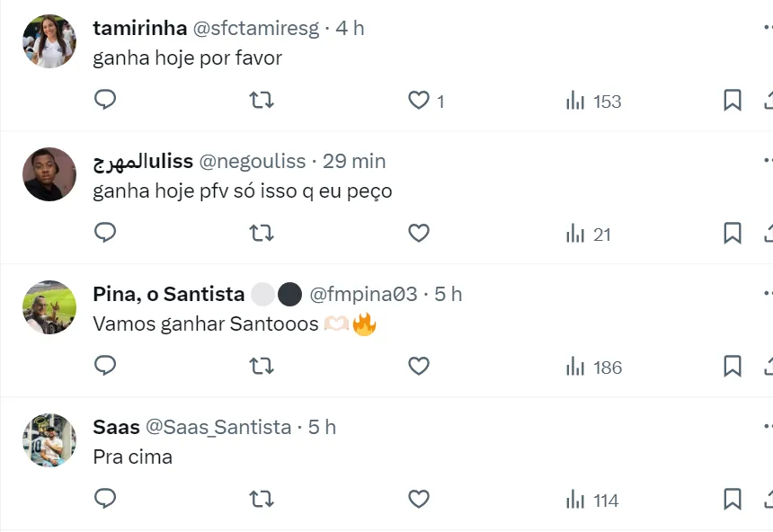Bookmark the @negouliss tweet
This screenshot has width=773, height=532.
(x=733, y=234)
